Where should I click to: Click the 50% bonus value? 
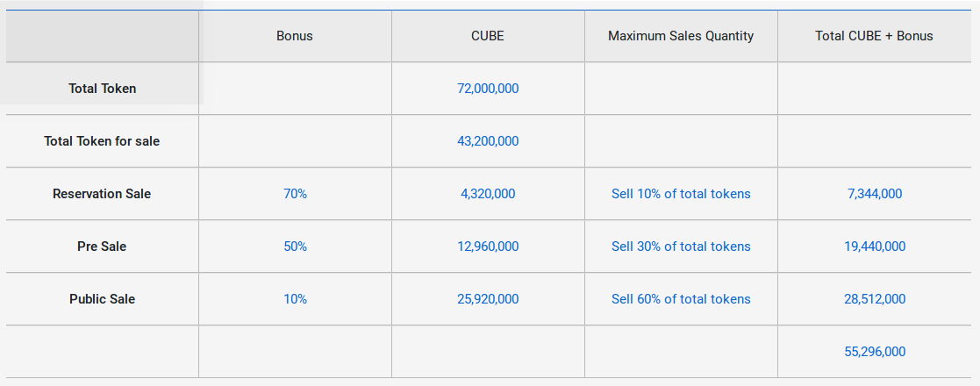click(295, 247)
